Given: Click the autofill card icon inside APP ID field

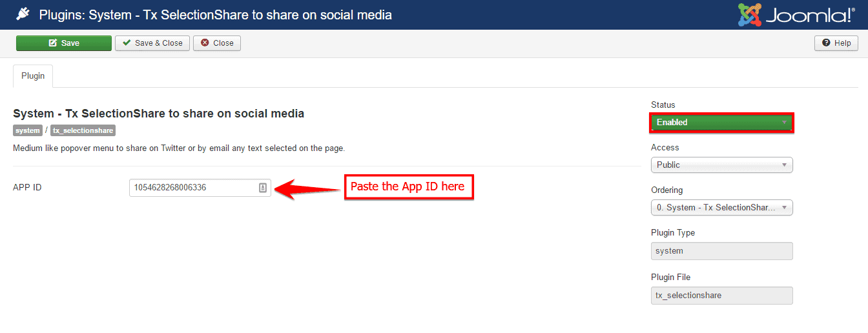Looking at the screenshot, I should [x=263, y=188].
